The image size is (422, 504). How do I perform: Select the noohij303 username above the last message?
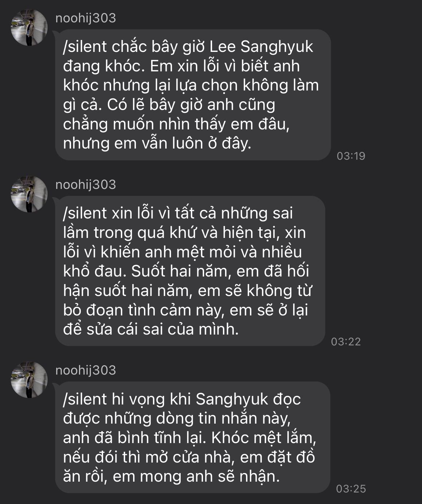point(86,370)
